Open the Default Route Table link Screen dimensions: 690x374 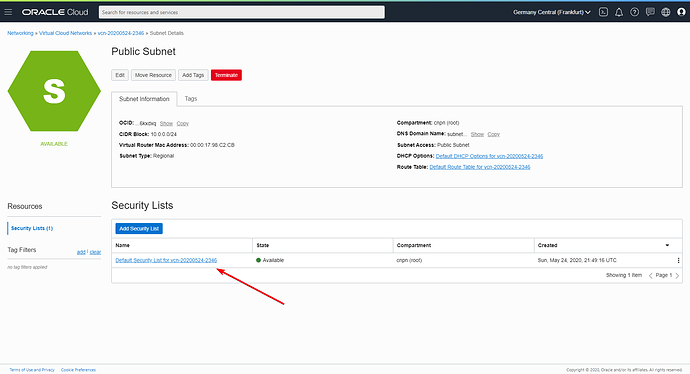click(480, 167)
